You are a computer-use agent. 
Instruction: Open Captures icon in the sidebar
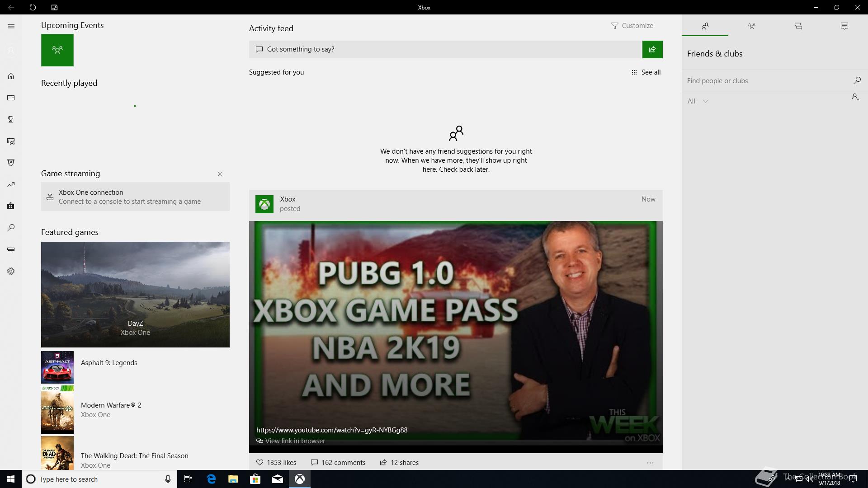click(x=11, y=141)
